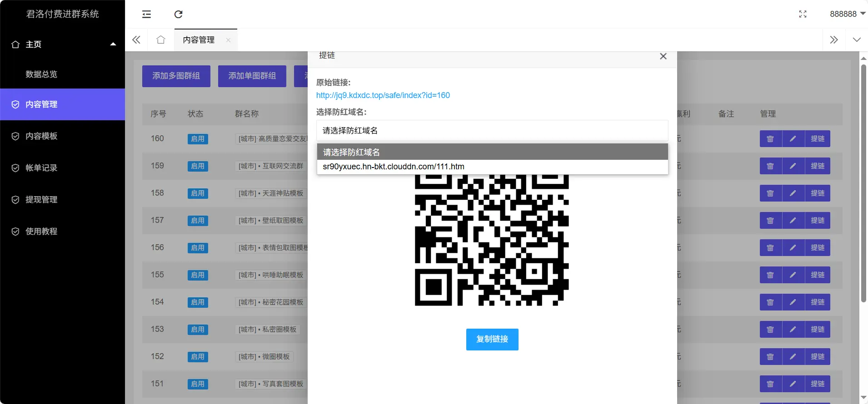The image size is (868, 404).
Task: Toggle the 启用 status badge for row 152
Action: click(x=198, y=357)
